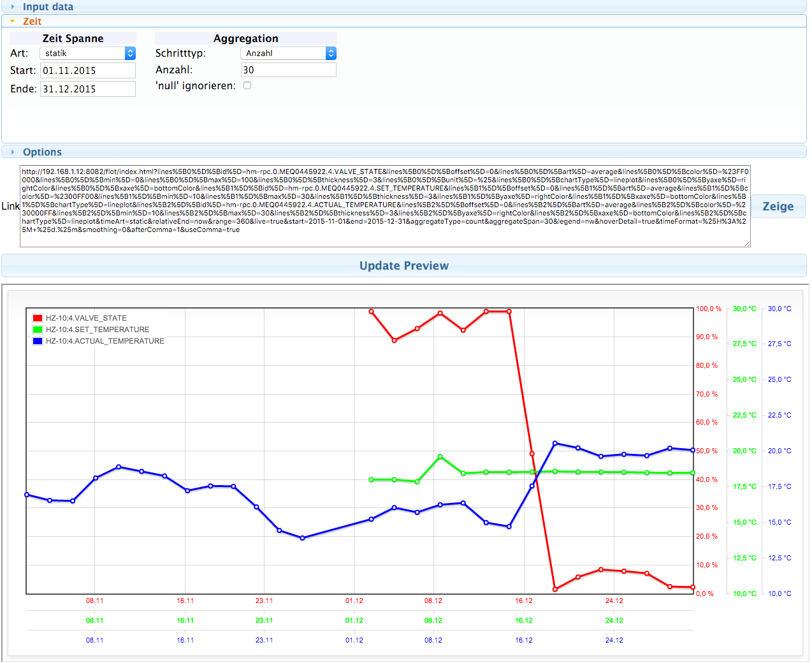Click the resize grip of Link textarea
Image resolution: width=812 pixels, height=663 pixels.
[747, 244]
